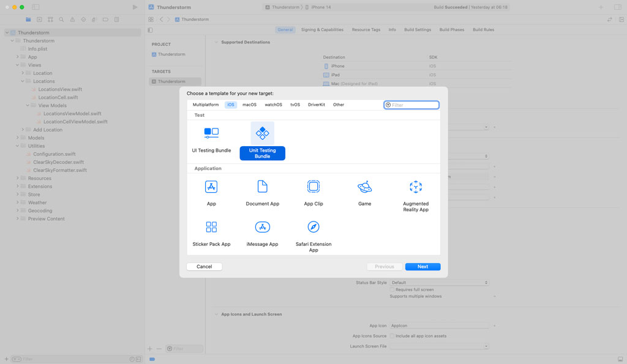Cancel the new target dialog

pos(203,267)
